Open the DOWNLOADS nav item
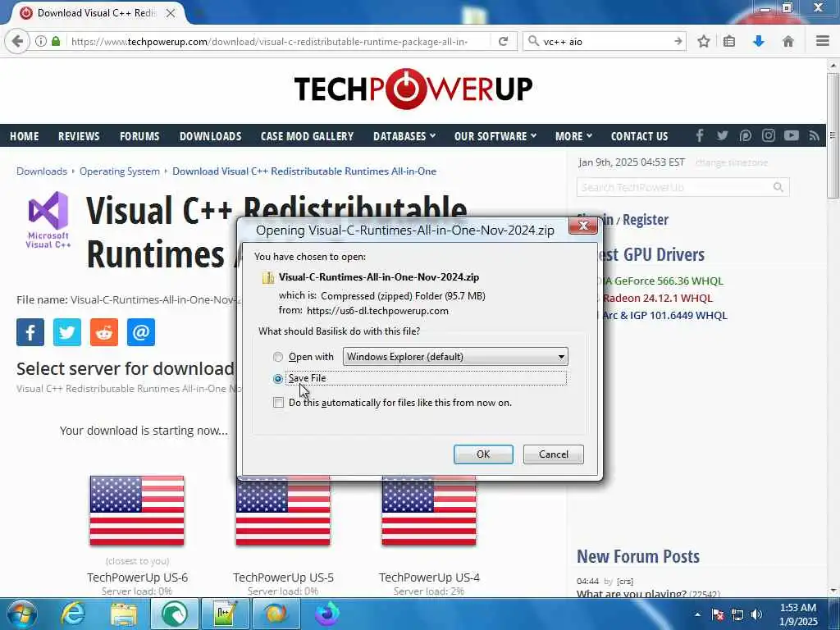Image resolution: width=840 pixels, height=630 pixels. pyautogui.click(x=211, y=136)
